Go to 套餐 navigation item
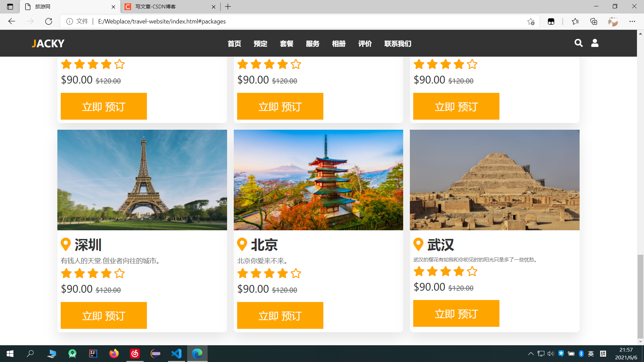 pyautogui.click(x=286, y=44)
